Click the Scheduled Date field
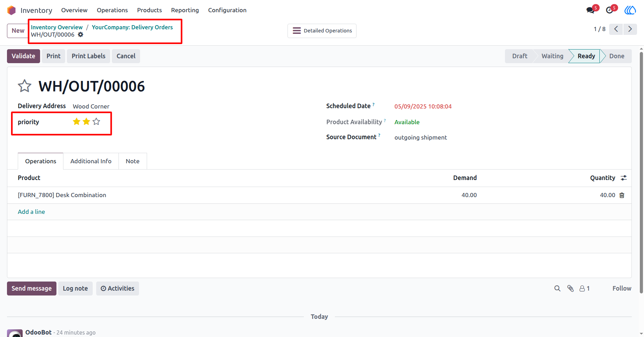 click(423, 106)
